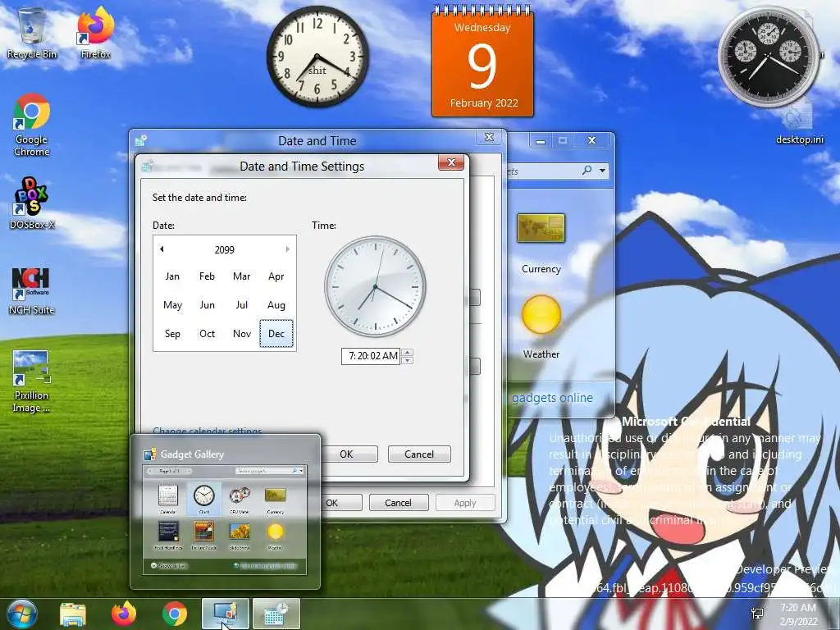
Task: Select Nov in the month grid
Action: 242,334
